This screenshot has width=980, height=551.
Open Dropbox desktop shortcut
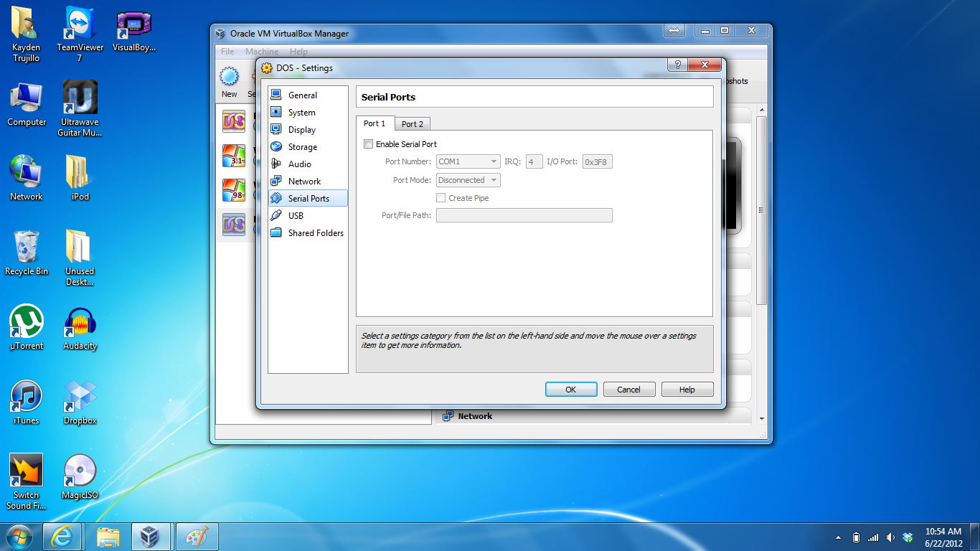(x=80, y=402)
